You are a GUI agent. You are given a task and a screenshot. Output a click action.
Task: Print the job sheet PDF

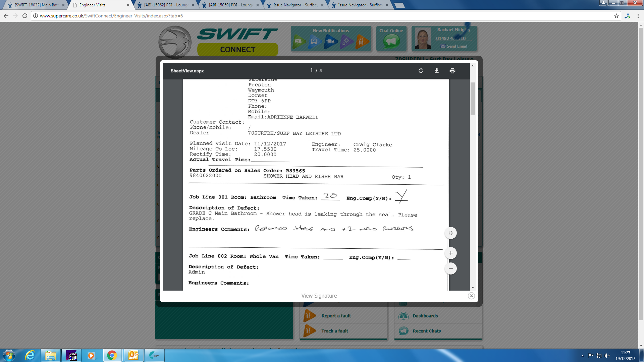[452, 71]
